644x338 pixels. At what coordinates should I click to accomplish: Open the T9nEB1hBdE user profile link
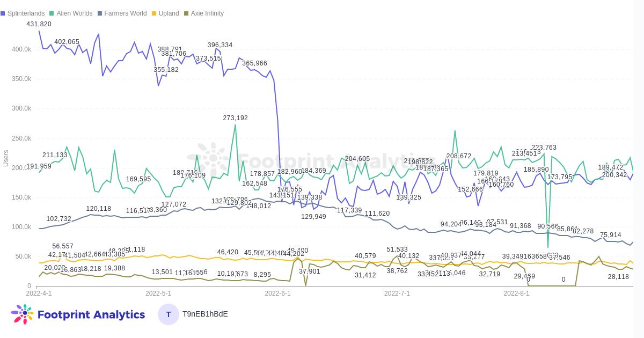205,314
